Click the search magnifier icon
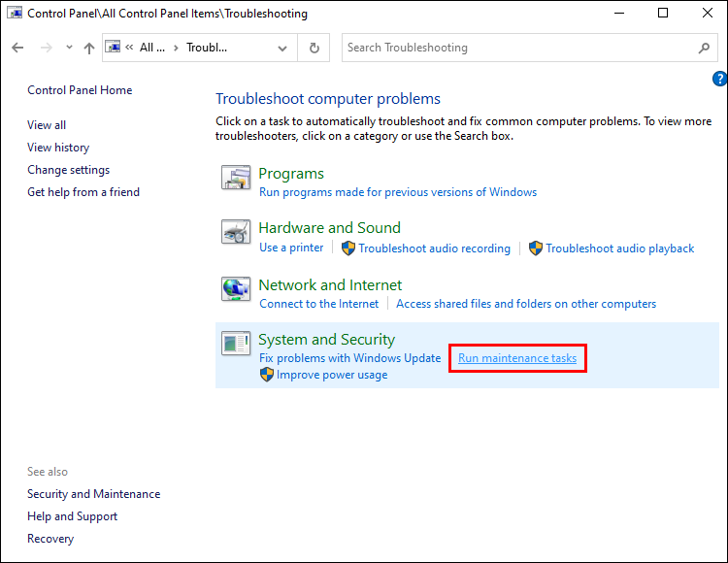This screenshot has width=728, height=563. [x=705, y=48]
